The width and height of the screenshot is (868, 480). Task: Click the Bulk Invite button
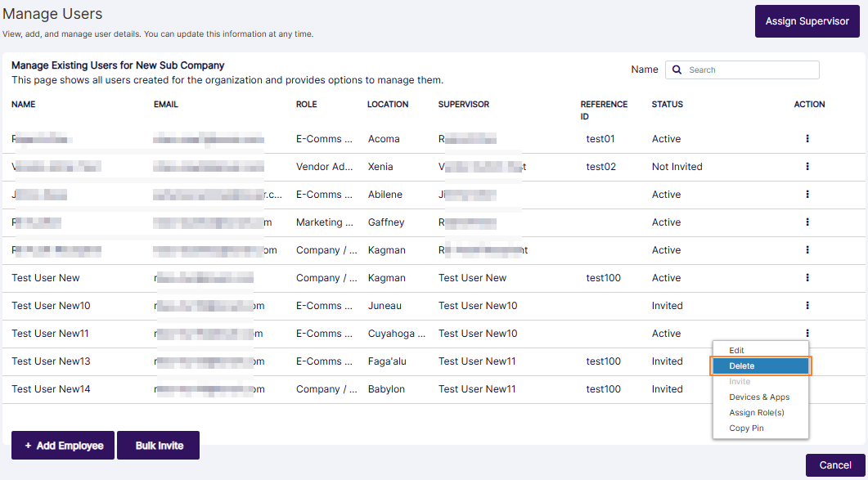(159, 446)
